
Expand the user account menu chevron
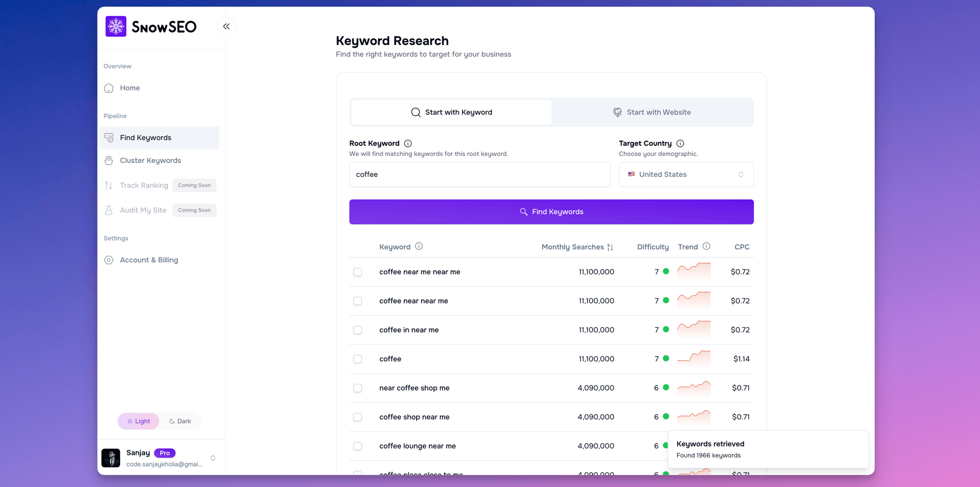coord(213,458)
